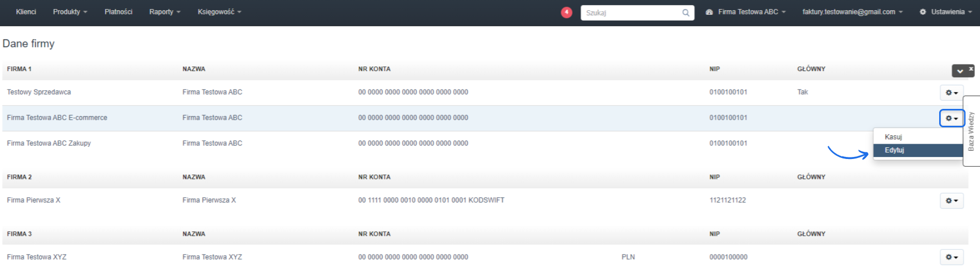
Task: Focus the Szukaj search field
Action: [631, 13]
